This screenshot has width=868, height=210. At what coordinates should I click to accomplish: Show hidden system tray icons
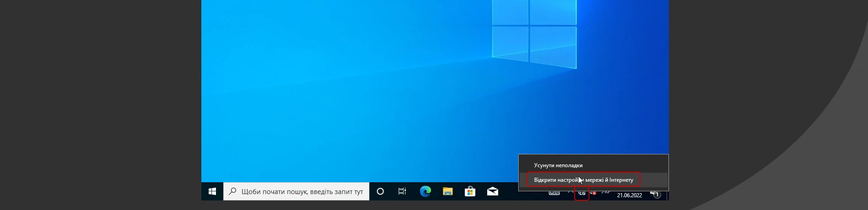tap(570, 193)
